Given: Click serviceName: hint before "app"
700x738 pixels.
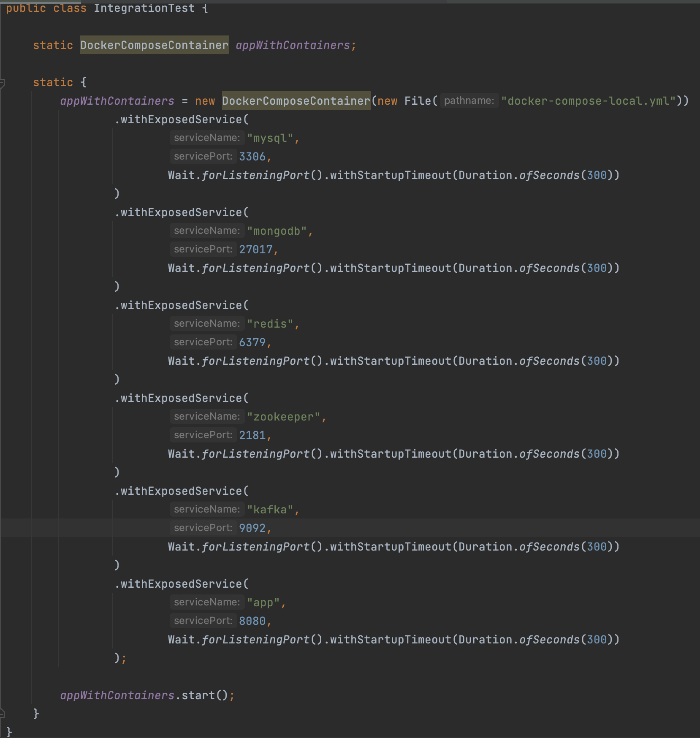Looking at the screenshot, I should (207, 602).
